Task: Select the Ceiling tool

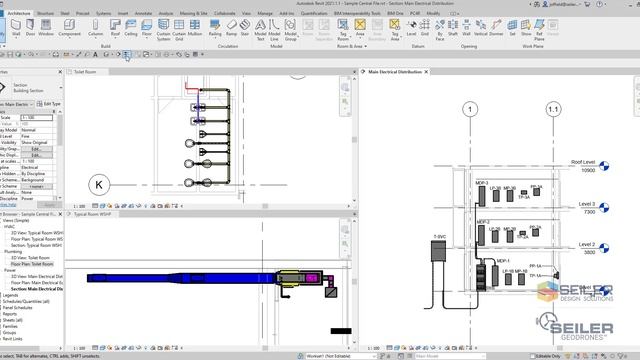Action: tap(131, 28)
